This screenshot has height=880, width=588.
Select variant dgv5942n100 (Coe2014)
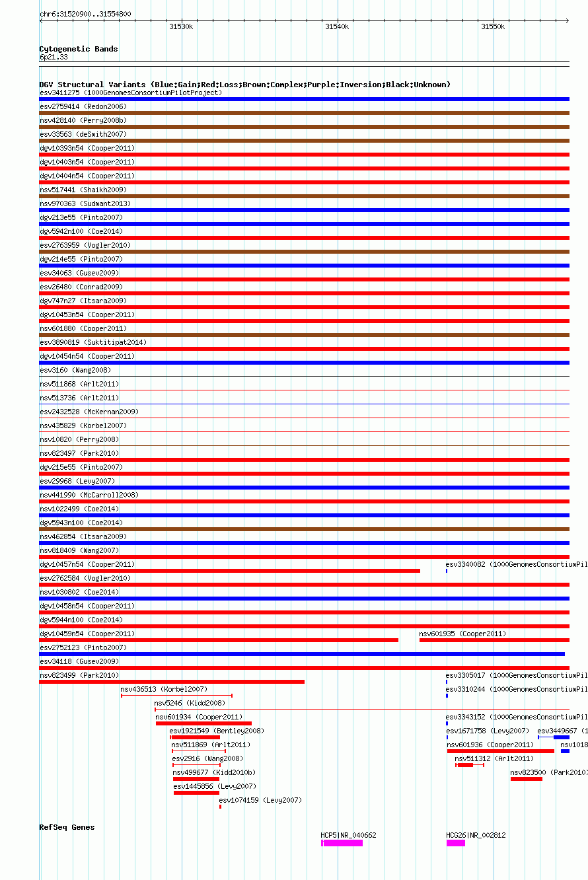tap(81, 231)
